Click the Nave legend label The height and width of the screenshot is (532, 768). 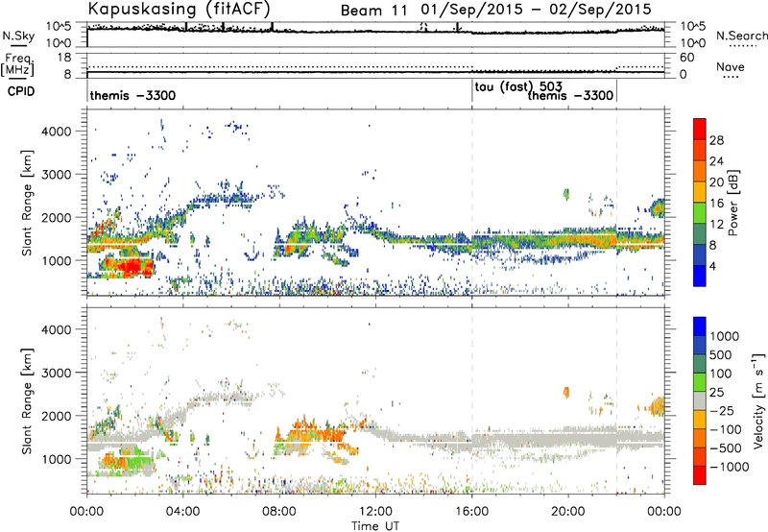pyautogui.click(x=731, y=67)
